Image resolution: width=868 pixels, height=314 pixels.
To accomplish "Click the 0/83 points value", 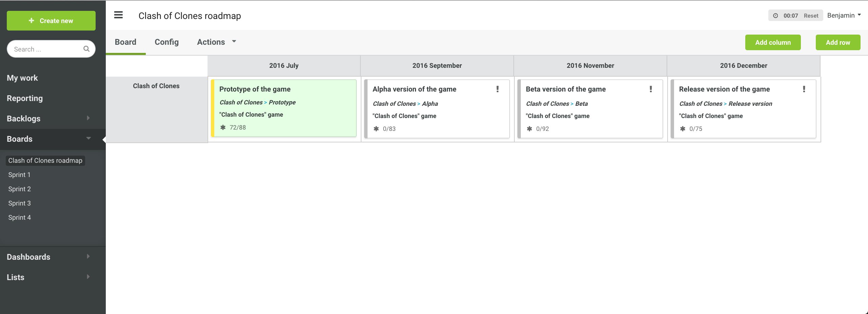I will 389,129.
